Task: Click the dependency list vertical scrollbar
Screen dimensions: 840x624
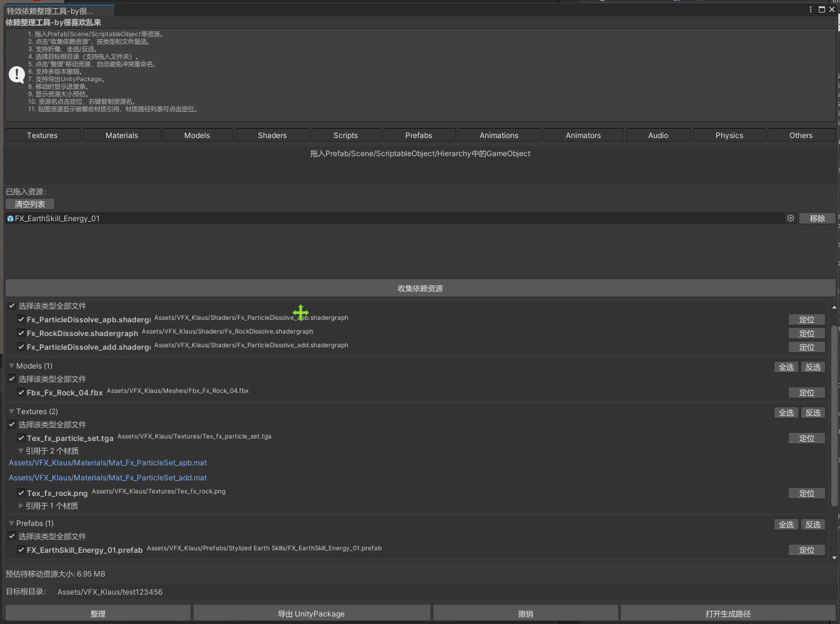Action: 834,415
